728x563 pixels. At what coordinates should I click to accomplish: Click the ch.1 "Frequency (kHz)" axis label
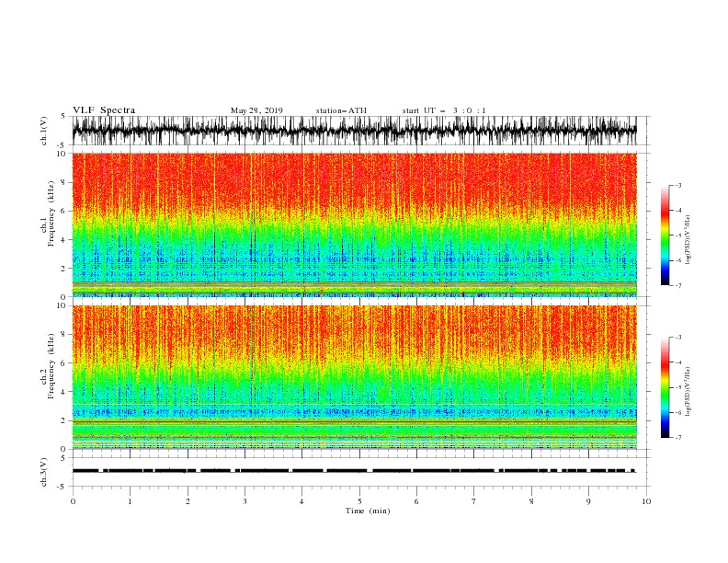point(51,212)
